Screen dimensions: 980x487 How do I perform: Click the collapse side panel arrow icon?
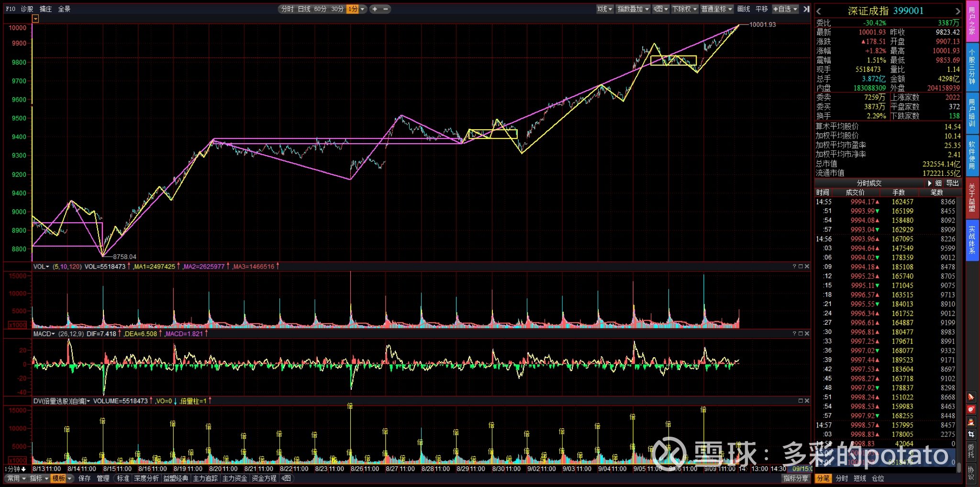[806, 9]
